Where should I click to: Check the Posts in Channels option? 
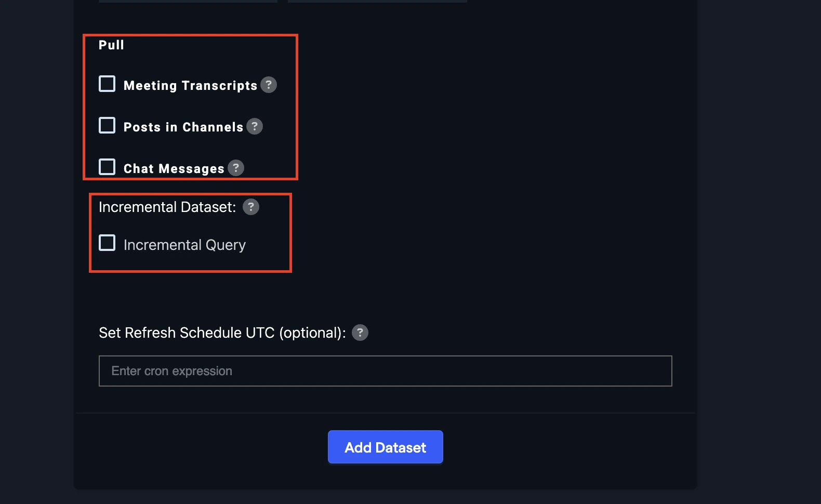107,125
